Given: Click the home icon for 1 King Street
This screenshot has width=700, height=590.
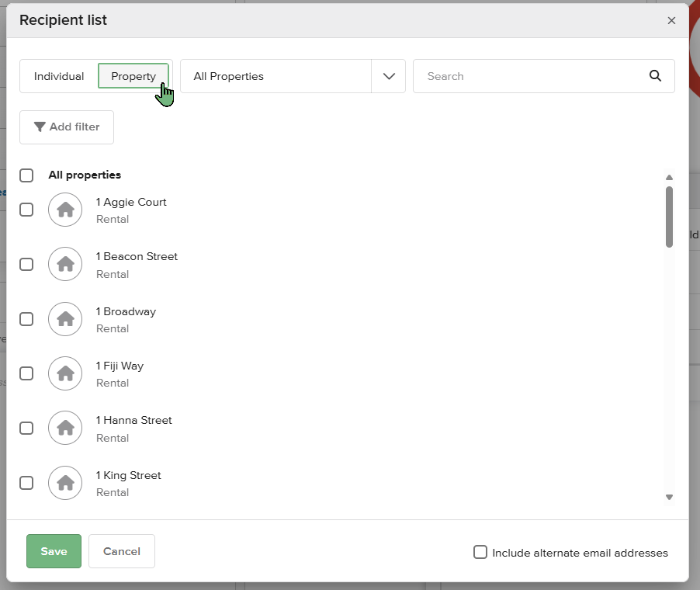Looking at the screenshot, I should [64, 482].
